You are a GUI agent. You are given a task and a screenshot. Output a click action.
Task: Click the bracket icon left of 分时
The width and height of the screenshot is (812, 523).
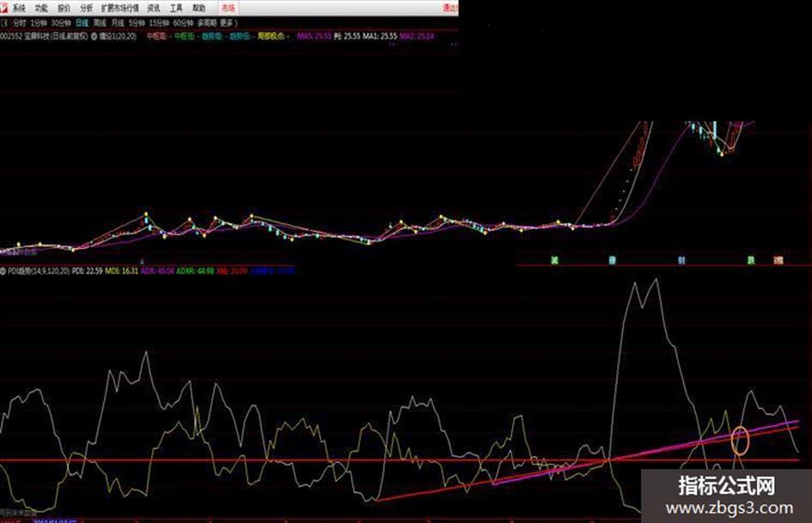pos(5,21)
